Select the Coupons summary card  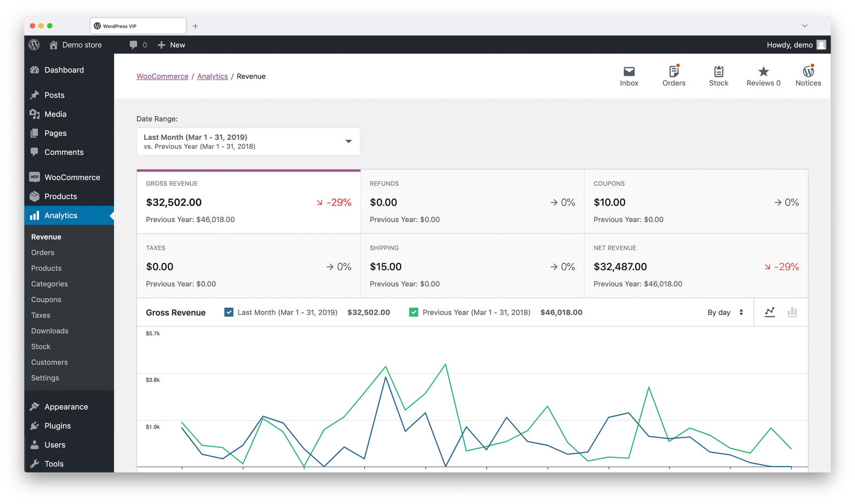click(696, 202)
